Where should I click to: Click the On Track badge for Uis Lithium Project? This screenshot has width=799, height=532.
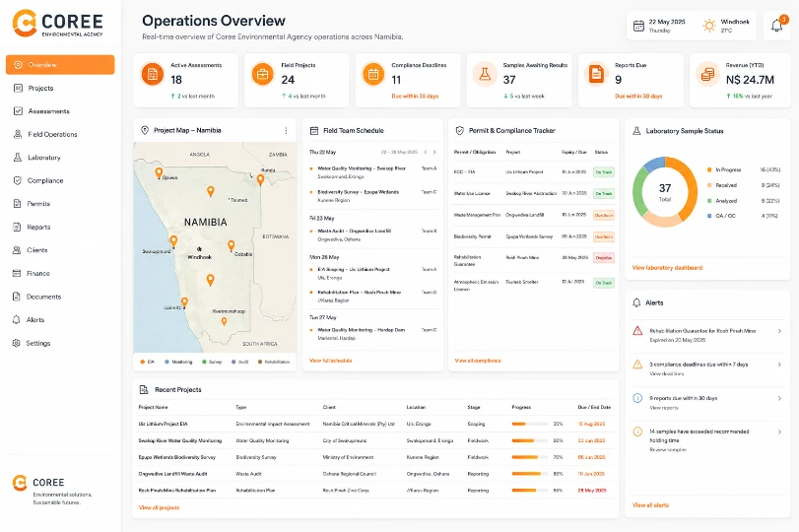(604, 172)
